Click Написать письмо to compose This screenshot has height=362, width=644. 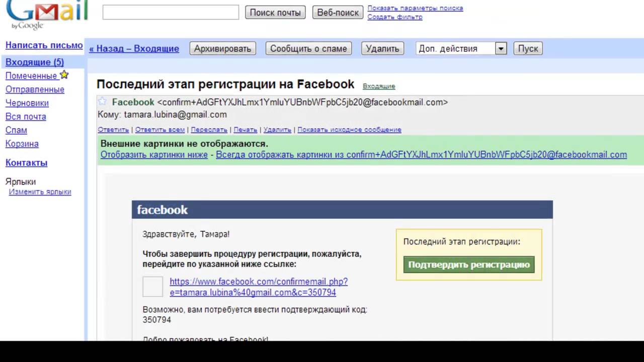click(x=44, y=45)
